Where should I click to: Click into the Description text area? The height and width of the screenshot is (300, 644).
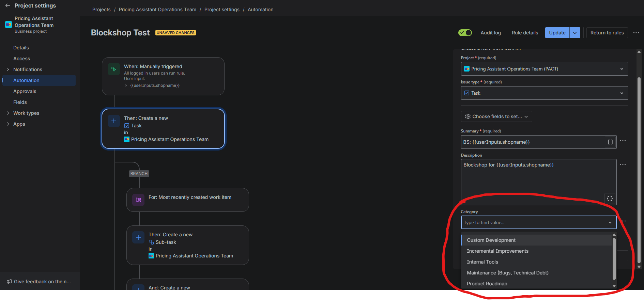[539, 182]
